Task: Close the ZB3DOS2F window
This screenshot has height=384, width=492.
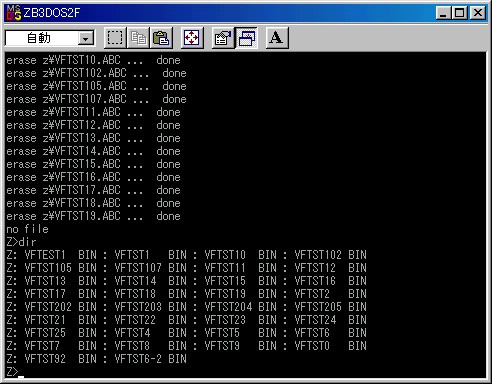Action: [477, 13]
